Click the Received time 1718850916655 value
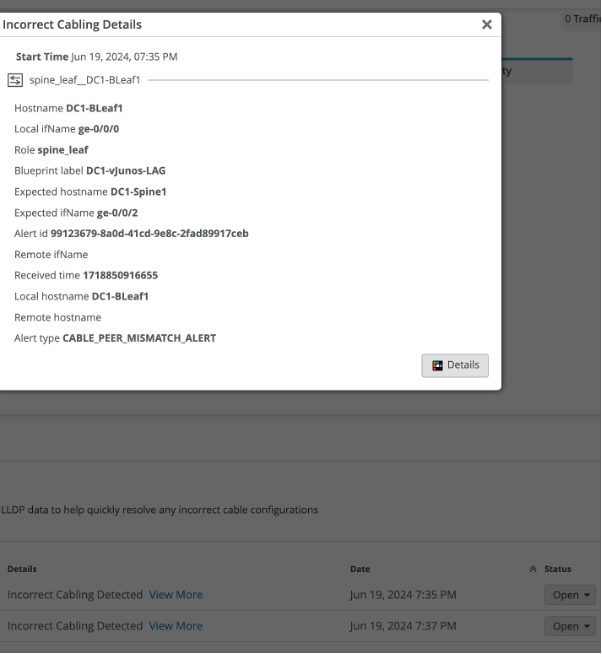 120,275
